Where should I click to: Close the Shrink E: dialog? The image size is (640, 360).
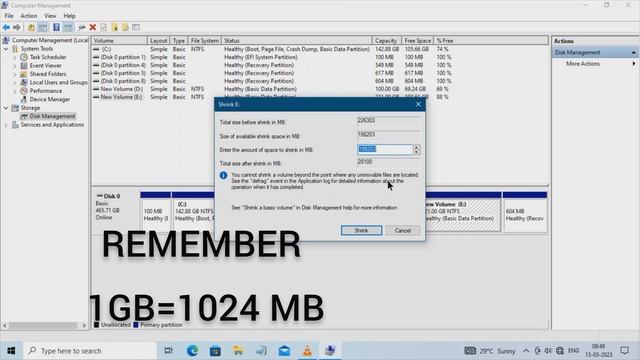418,104
